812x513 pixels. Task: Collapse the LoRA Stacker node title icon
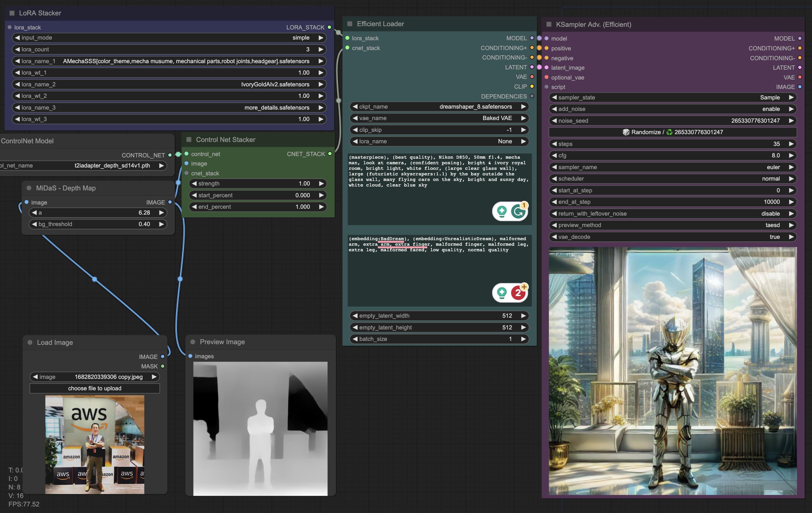coord(12,13)
